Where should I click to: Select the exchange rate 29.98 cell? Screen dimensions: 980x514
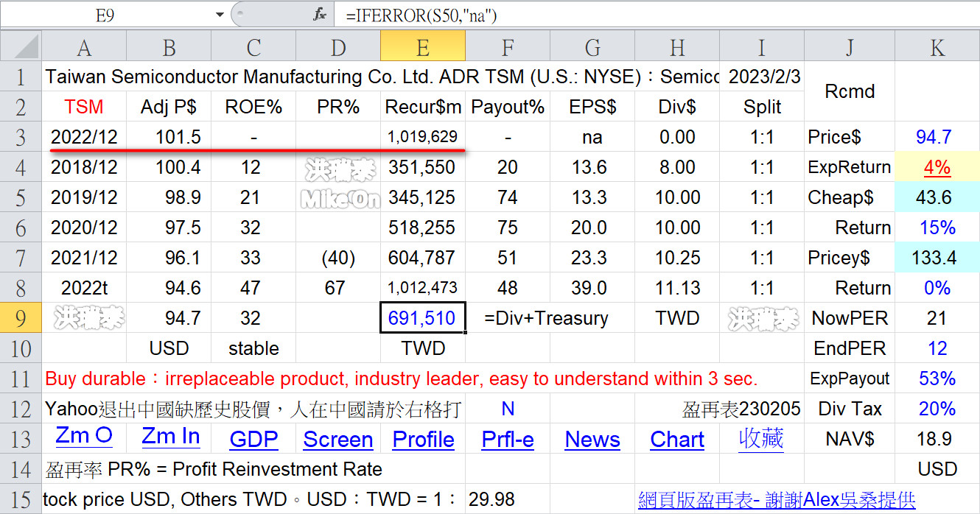508,499
